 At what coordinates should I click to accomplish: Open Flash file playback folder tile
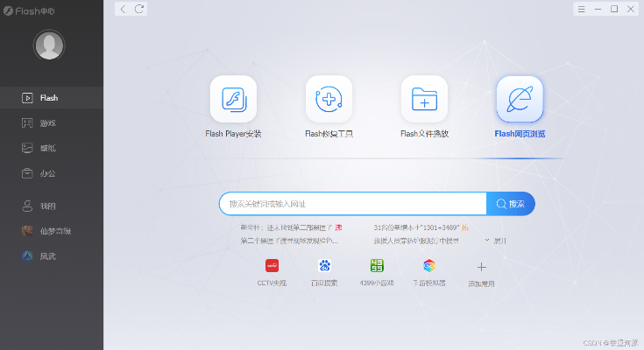(424, 99)
